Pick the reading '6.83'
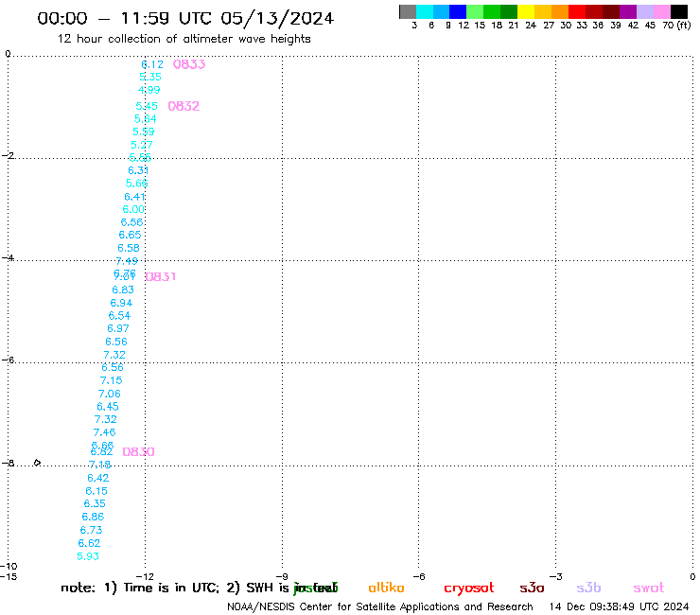 click(x=123, y=290)
